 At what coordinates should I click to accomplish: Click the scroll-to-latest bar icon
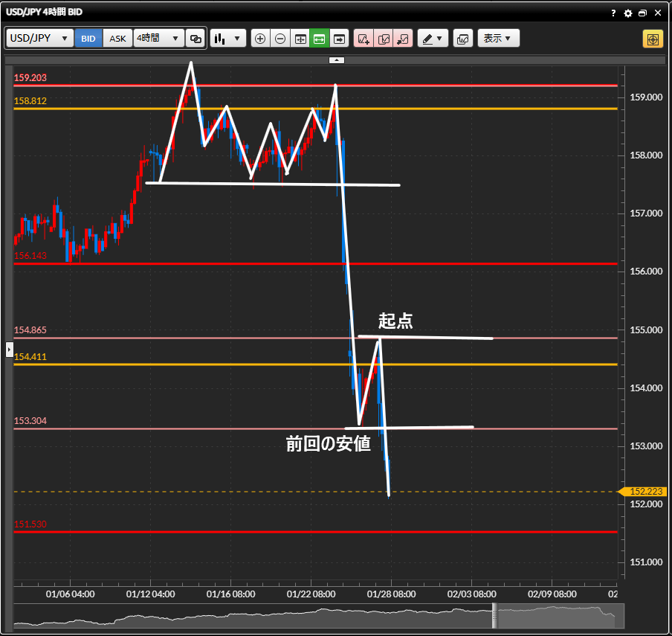(x=340, y=38)
